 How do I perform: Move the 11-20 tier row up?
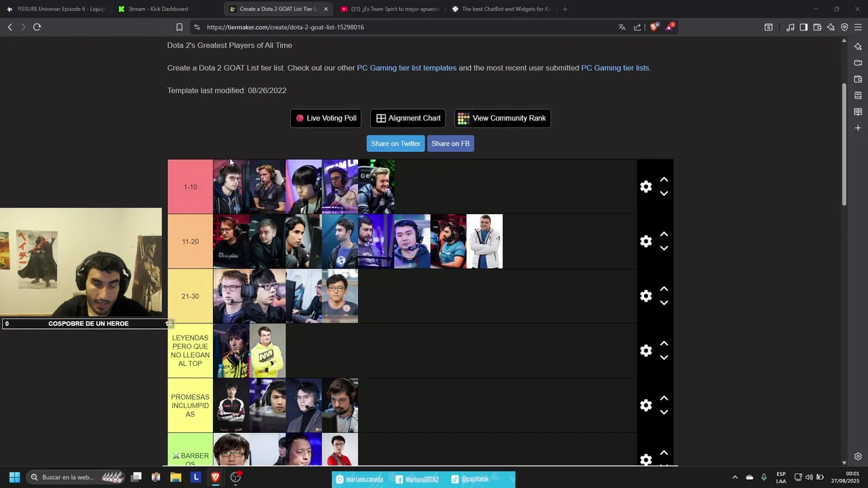[x=664, y=235]
